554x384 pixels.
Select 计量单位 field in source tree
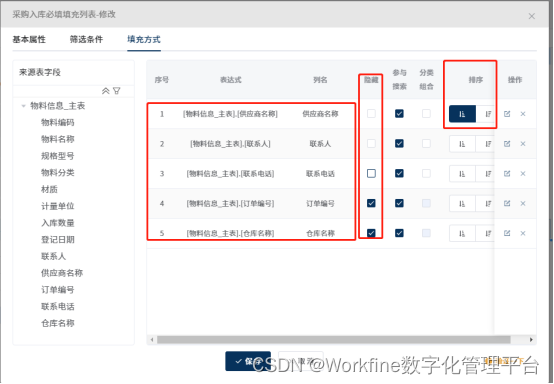[58, 206]
